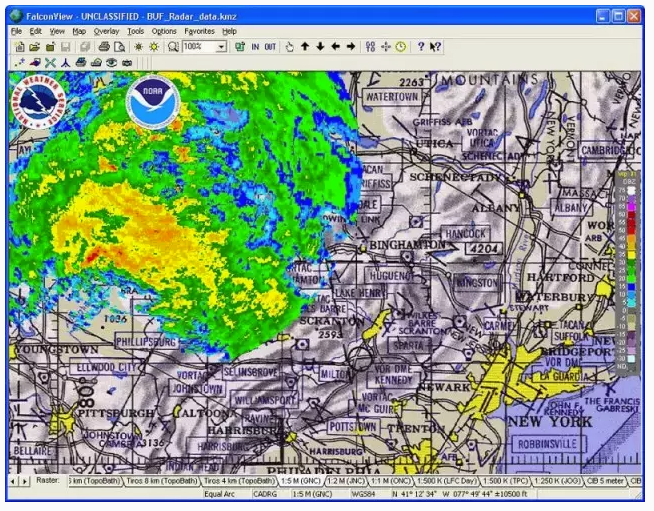Toggle the eye visibility overlay icon
Viewport: 654px width, 511px height.
pos(111,63)
